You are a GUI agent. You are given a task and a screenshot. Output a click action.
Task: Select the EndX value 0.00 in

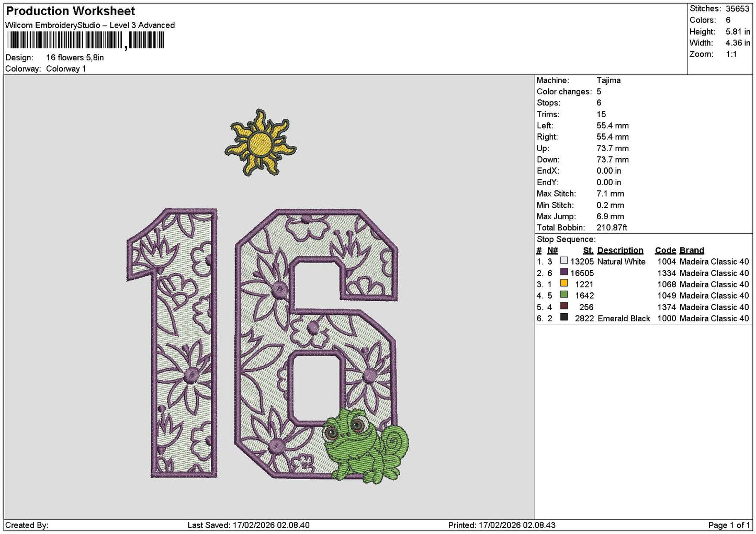(609, 171)
